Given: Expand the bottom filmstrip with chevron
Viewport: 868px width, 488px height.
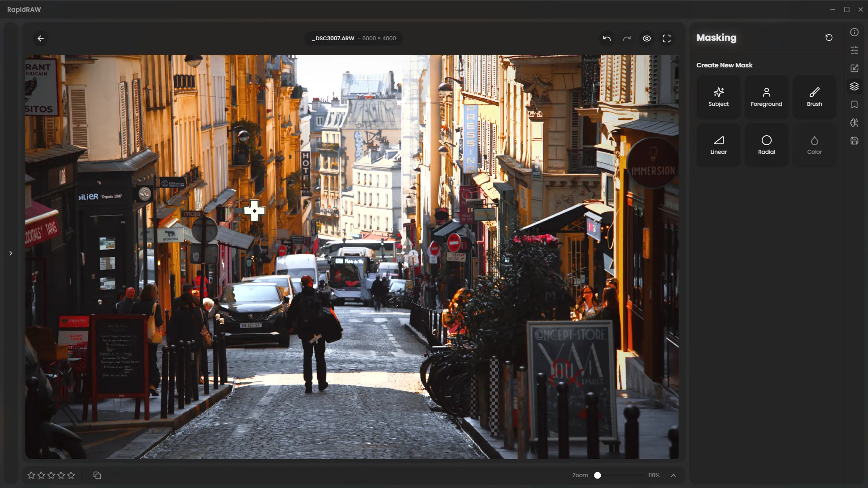Looking at the screenshot, I should tap(674, 475).
